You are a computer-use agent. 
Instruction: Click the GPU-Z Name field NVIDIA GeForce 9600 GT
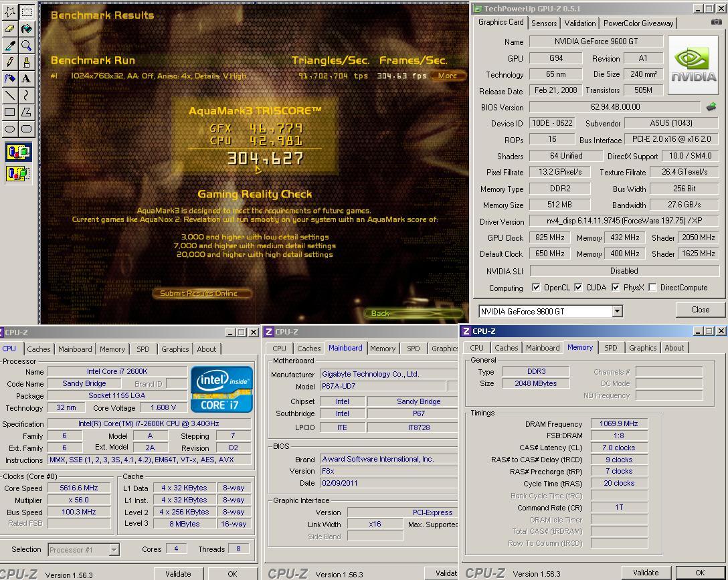596,41
